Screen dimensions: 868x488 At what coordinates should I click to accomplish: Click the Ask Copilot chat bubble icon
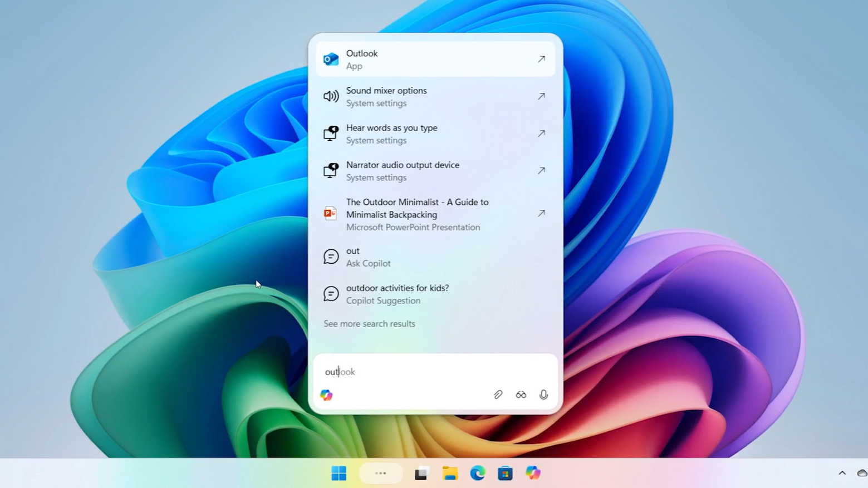click(331, 257)
